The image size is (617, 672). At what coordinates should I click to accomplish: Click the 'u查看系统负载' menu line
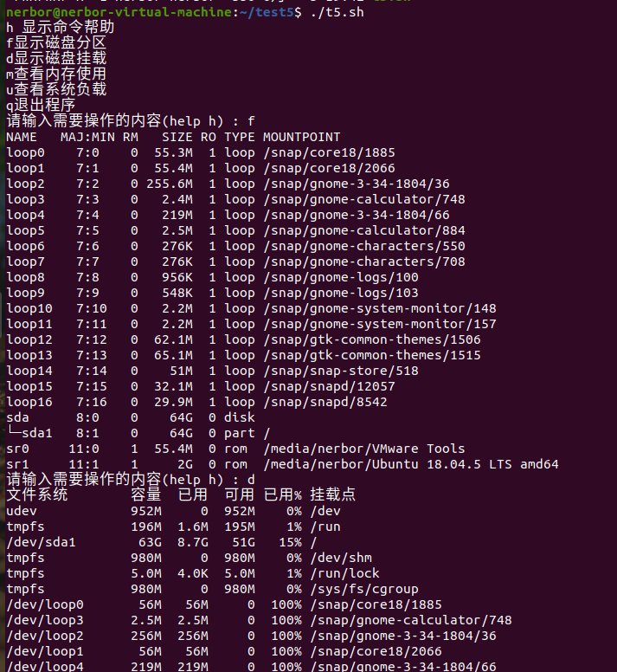pos(56,90)
